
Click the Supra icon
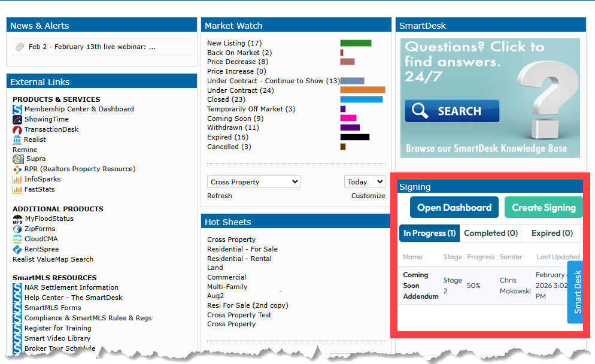point(18,159)
